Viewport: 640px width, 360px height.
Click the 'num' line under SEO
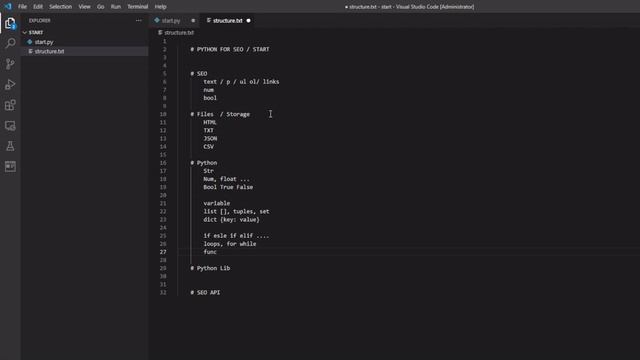point(209,90)
